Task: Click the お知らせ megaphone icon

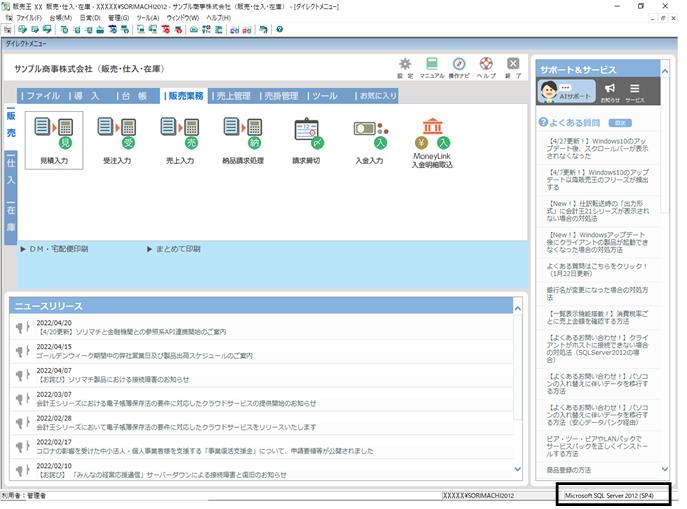Action: tap(609, 92)
